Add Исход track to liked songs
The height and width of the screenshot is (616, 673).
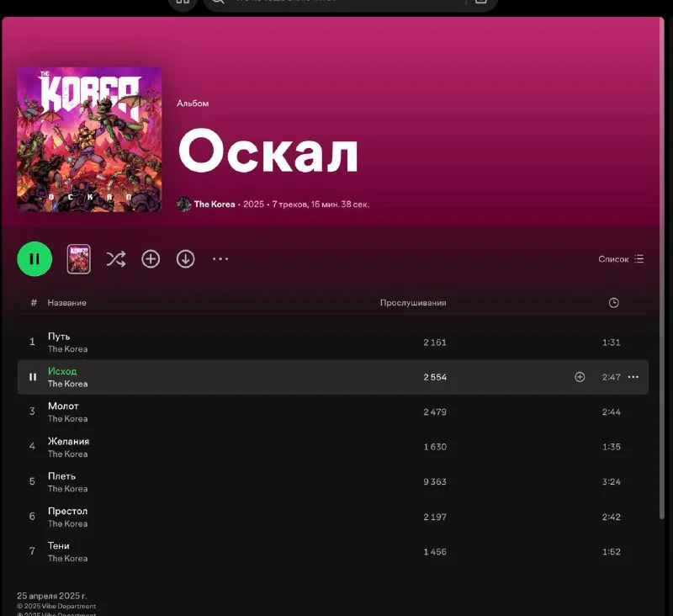point(580,377)
